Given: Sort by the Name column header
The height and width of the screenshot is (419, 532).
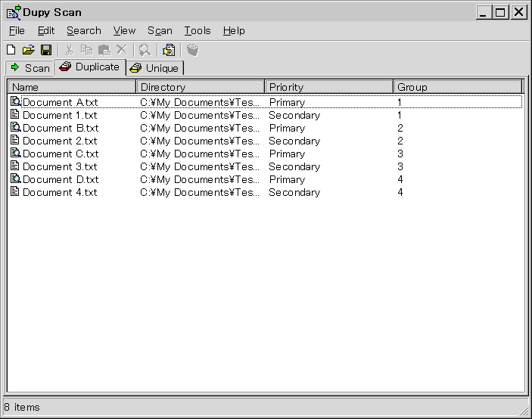Looking at the screenshot, I should coord(72,87).
